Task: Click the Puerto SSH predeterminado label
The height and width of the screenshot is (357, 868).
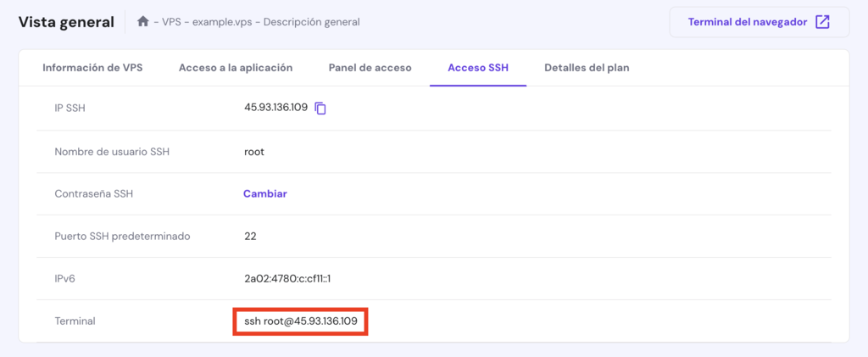Action: tap(122, 236)
